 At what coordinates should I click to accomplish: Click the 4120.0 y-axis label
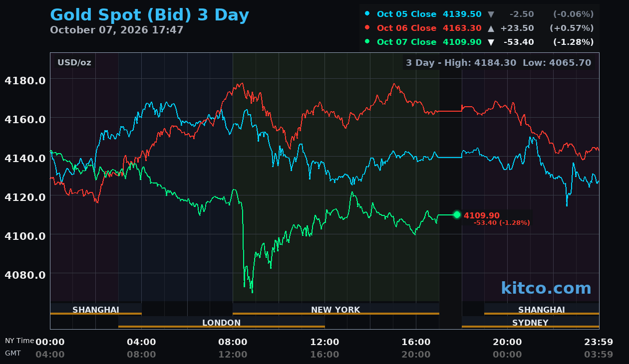[x=25, y=197]
